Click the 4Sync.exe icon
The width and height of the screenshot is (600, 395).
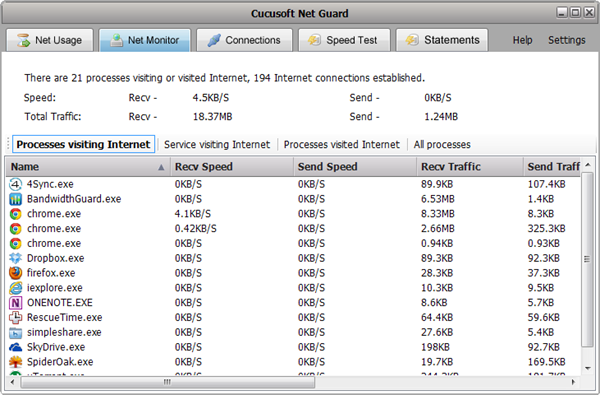[x=15, y=184]
